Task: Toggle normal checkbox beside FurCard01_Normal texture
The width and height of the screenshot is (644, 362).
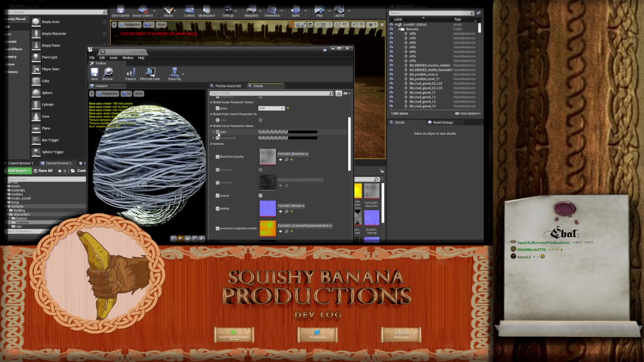Action: pos(217,208)
